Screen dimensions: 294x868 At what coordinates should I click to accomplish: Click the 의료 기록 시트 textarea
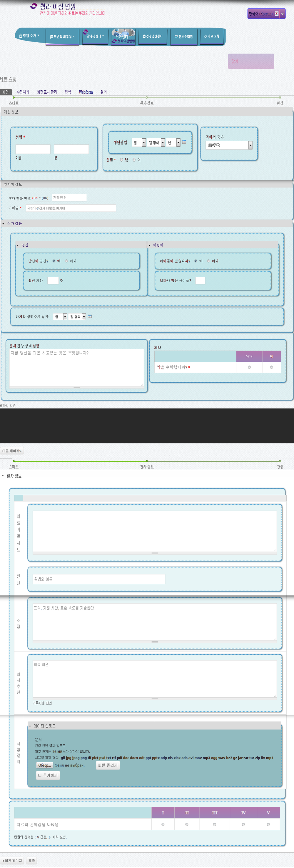coord(154,531)
